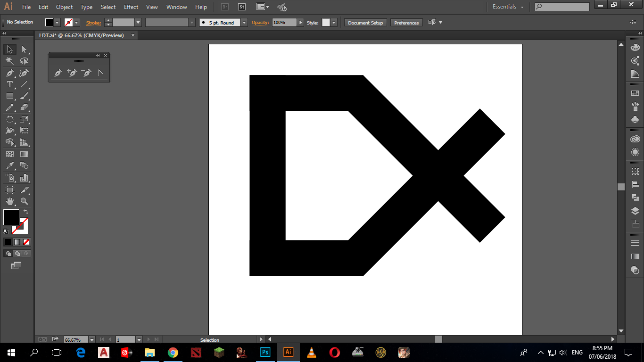Open the Layers panel icon

pyautogui.click(x=635, y=211)
